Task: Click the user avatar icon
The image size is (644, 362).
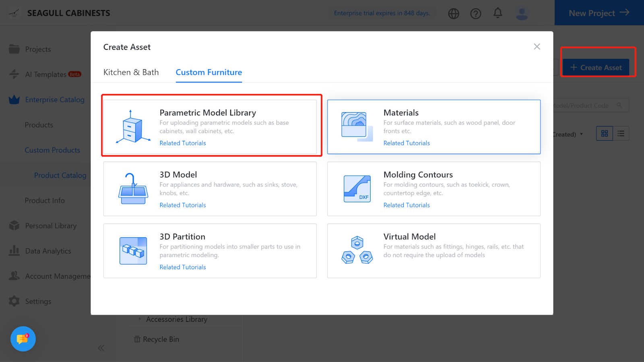Action: [x=522, y=14]
